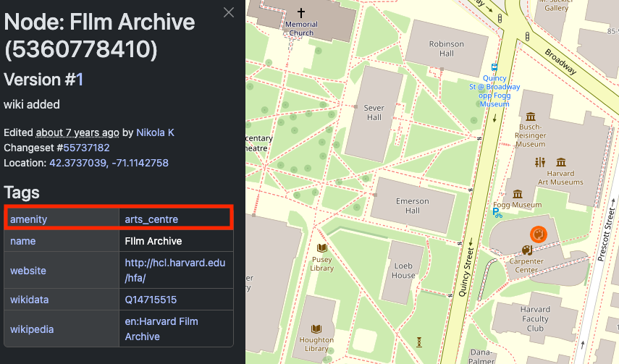Click the Harvard Faculty Club label
Screen dimensions: 619x364
535,318
